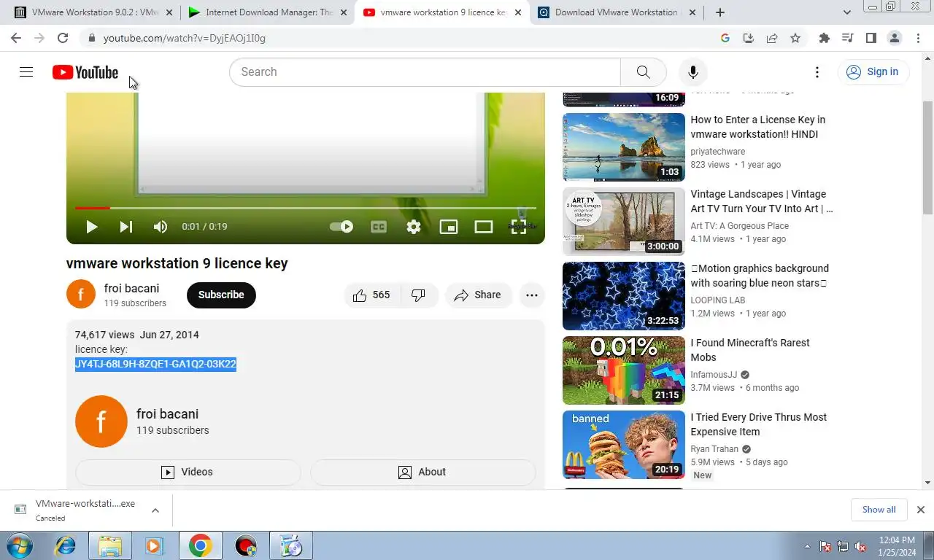Click the highlighted licence key text
Image resolution: width=934 pixels, height=560 pixels.
(x=155, y=364)
